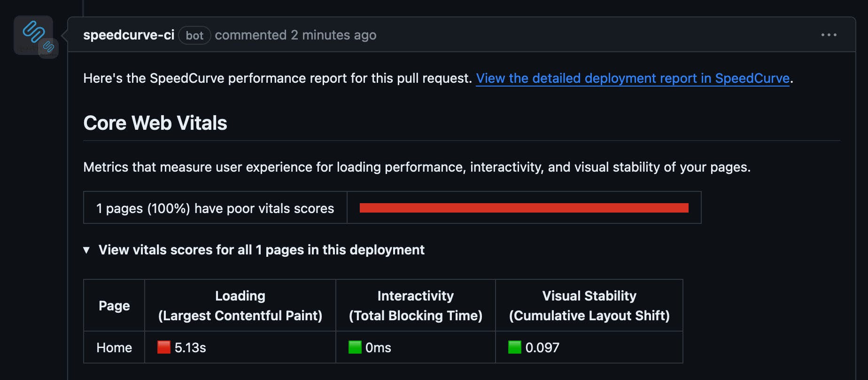The height and width of the screenshot is (380, 868).
Task: Open the speedcurve-ci user profile link
Action: pos(129,35)
